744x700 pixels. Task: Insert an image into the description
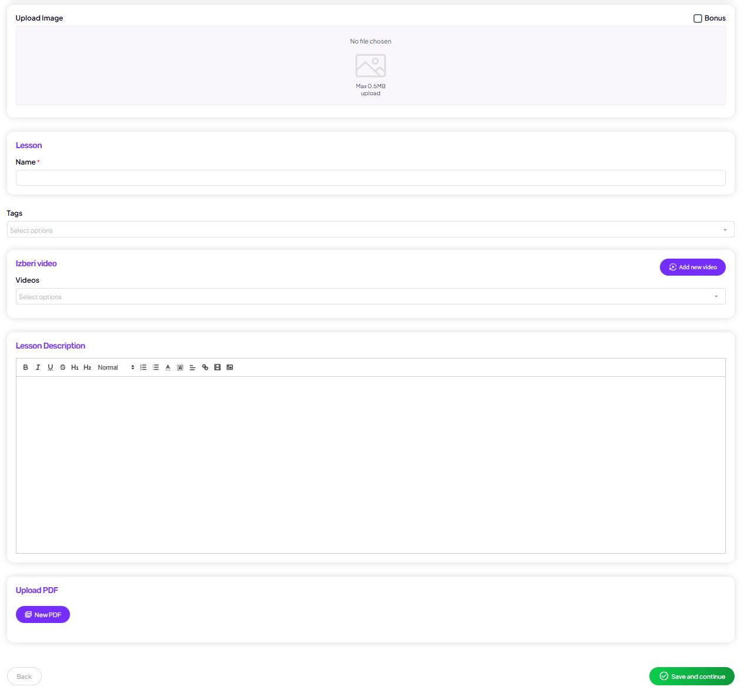(229, 367)
